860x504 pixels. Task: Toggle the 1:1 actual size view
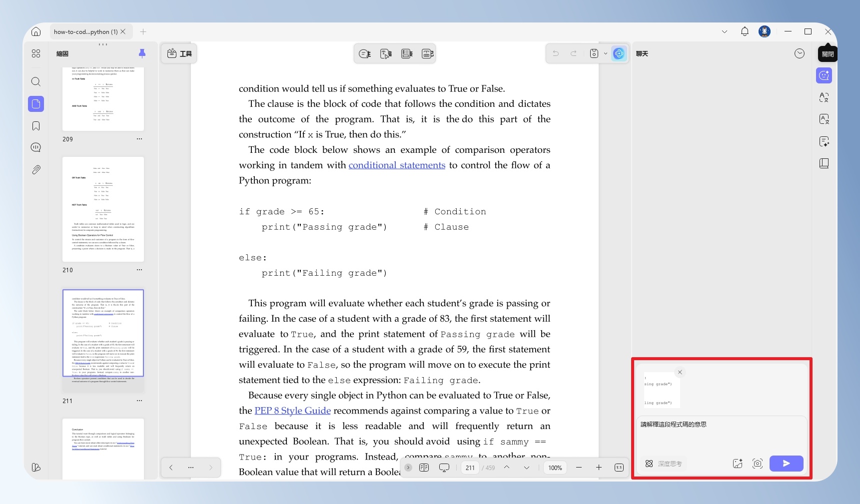point(619,468)
